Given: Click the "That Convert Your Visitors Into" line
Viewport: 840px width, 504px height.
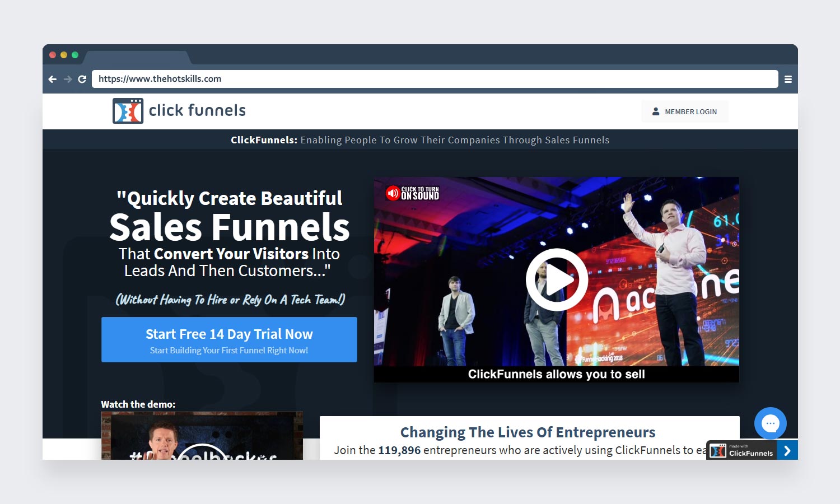Looking at the screenshot, I should [229, 254].
